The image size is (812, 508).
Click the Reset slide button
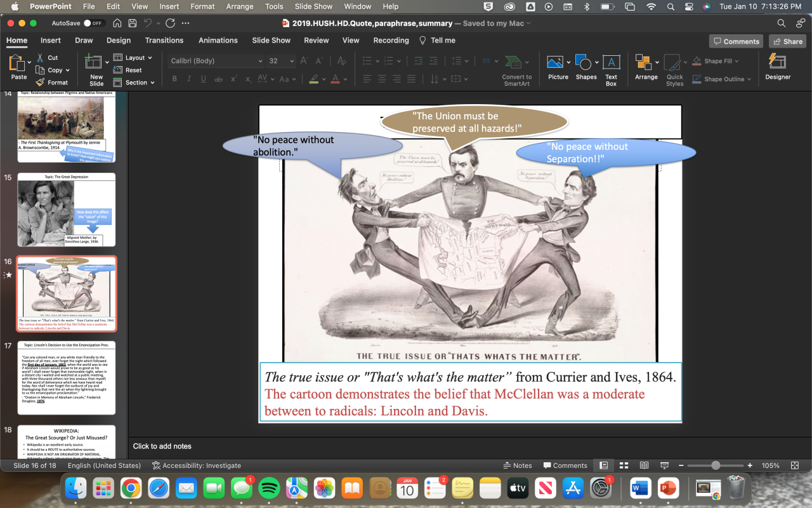click(128, 70)
